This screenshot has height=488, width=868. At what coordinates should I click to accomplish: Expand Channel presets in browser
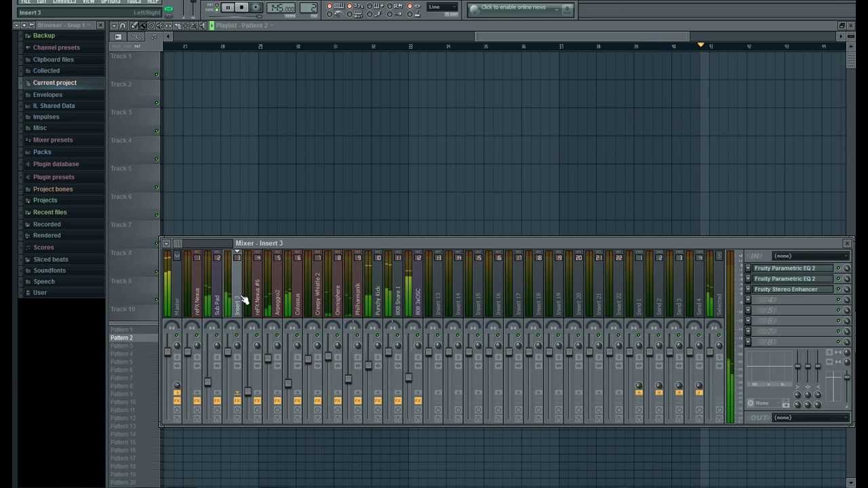pos(56,47)
